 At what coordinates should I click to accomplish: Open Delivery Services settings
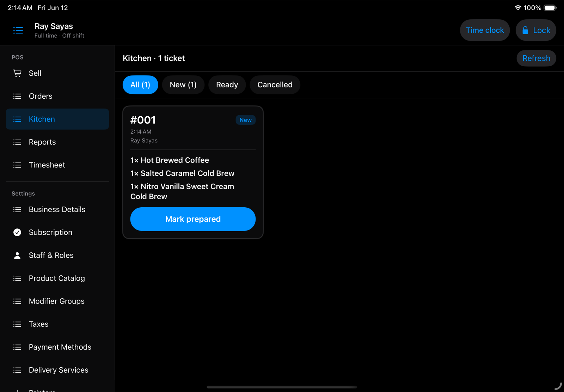[x=57, y=370]
